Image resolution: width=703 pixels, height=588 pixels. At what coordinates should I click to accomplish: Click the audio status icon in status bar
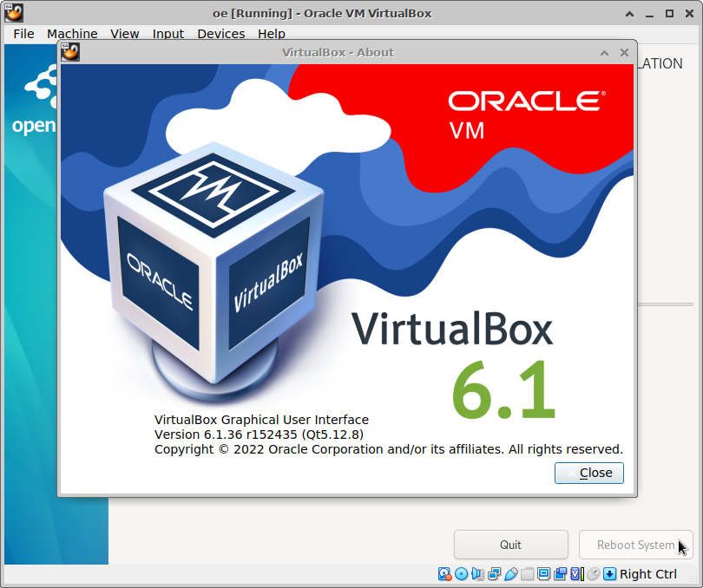478,574
